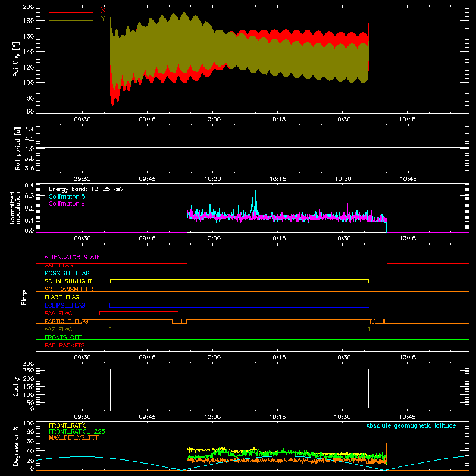The width and height of the screenshot is (476, 476).
Task: Click the "SC_IN_SUNLIGHT" flag label
Action: pyautogui.click(x=68, y=281)
